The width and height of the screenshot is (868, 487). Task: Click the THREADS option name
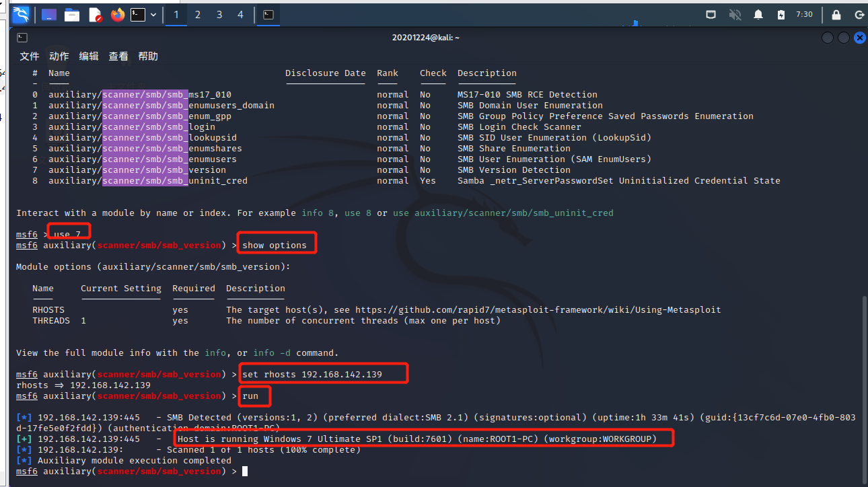(51, 321)
